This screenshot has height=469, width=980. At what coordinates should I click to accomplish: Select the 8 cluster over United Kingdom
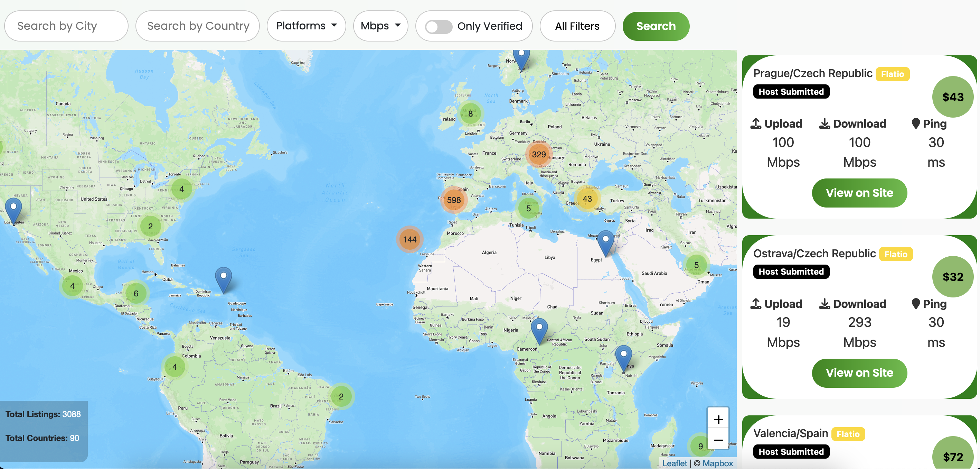point(471,113)
